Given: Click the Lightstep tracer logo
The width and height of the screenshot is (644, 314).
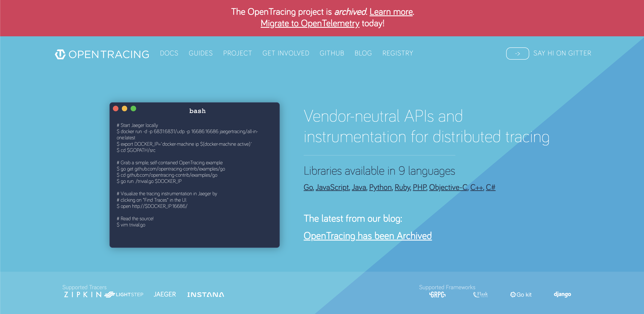Looking at the screenshot, I should [124, 295].
